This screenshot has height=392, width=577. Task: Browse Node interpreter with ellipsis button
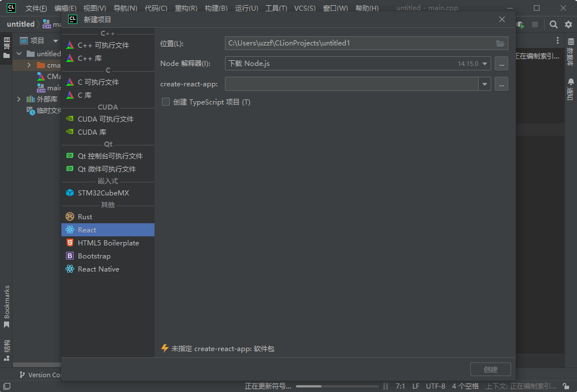(x=501, y=64)
